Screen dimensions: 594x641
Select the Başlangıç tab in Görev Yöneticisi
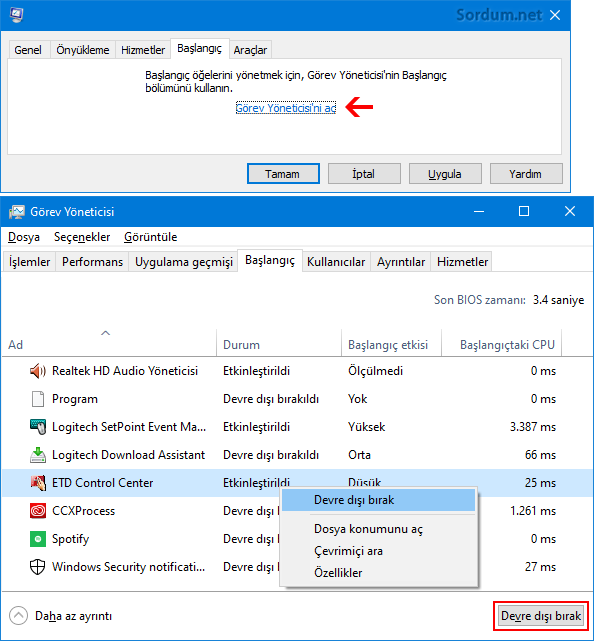coord(270,260)
